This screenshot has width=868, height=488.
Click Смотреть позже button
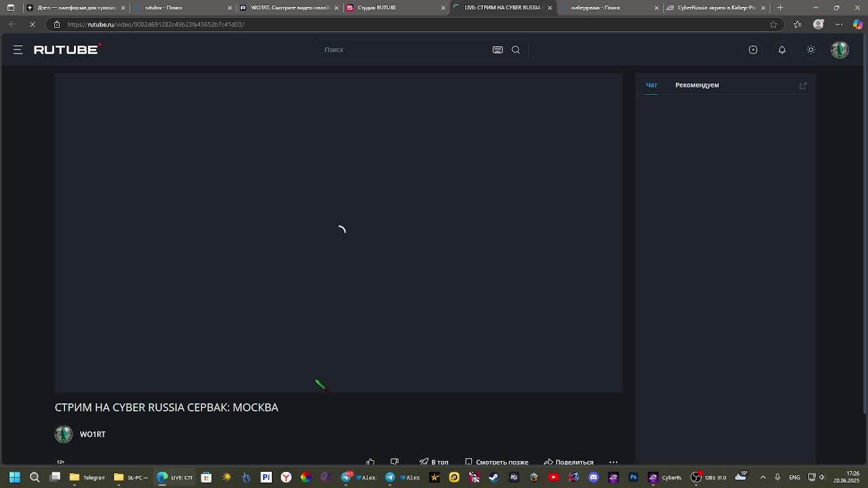click(x=496, y=462)
